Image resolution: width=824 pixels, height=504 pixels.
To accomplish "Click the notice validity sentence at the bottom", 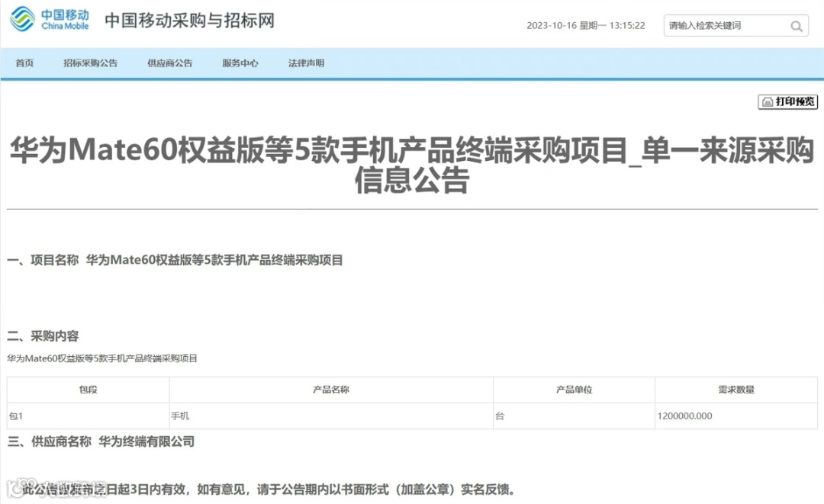I will (269, 490).
